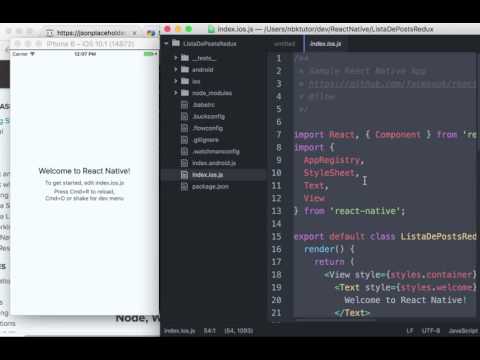Expand the ios folder arrow
The image size is (480, 360).
[176, 81]
